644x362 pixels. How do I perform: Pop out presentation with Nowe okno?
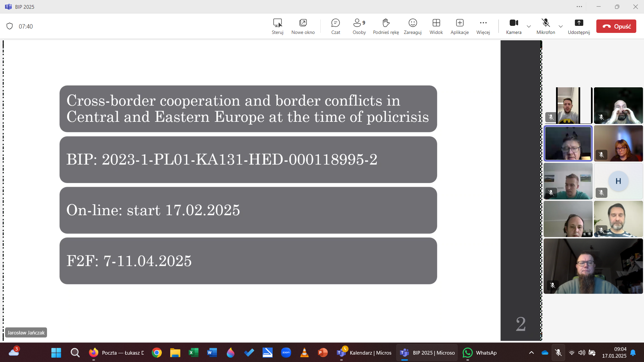coord(303,26)
